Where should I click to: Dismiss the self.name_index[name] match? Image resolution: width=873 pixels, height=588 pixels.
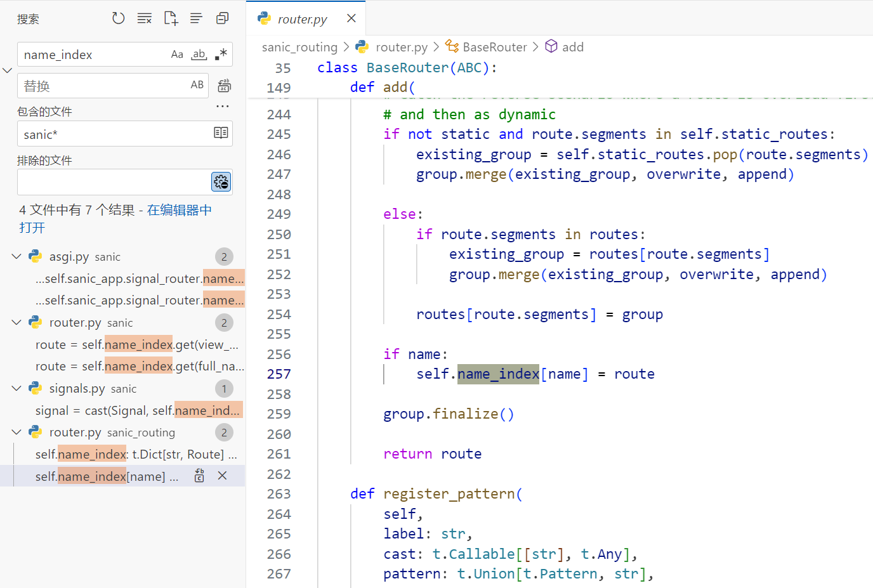coord(222,476)
